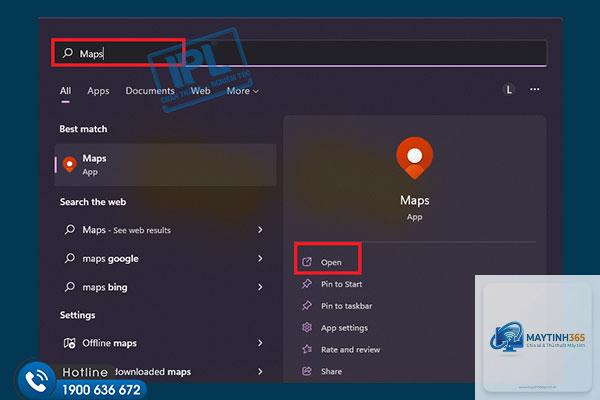Switch to the Web tab
The width and height of the screenshot is (600, 400).
click(x=201, y=91)
